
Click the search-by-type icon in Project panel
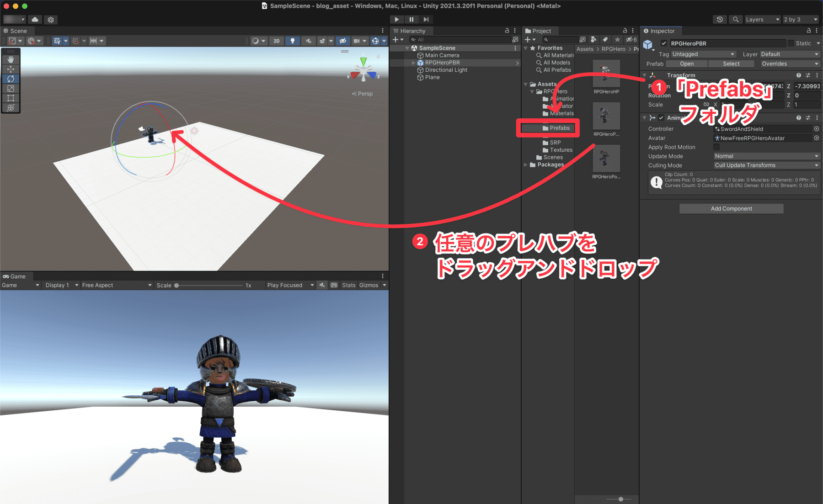(593, 39)
